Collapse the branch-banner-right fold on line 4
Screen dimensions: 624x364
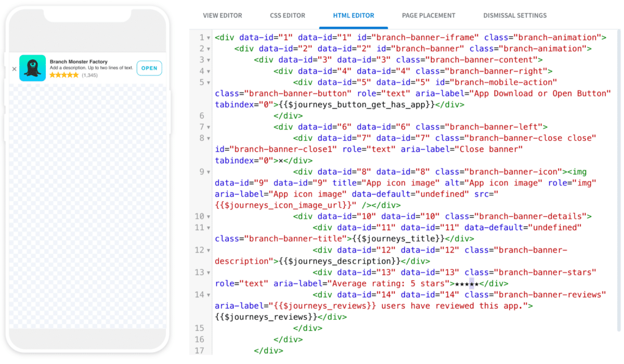tap(207, 71)
